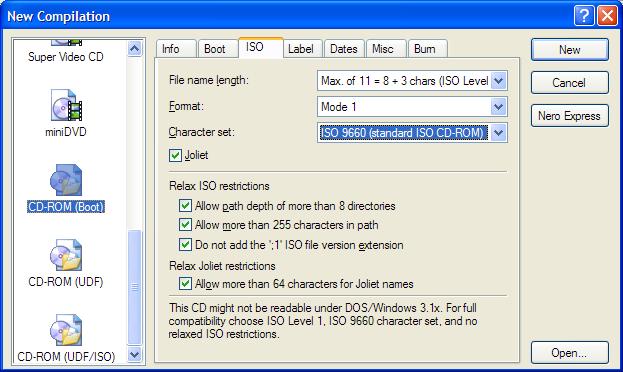Click the Cancel button
The height and width of the screenshot is (372, 623).
pyautogui.click(x=570, y=83)
